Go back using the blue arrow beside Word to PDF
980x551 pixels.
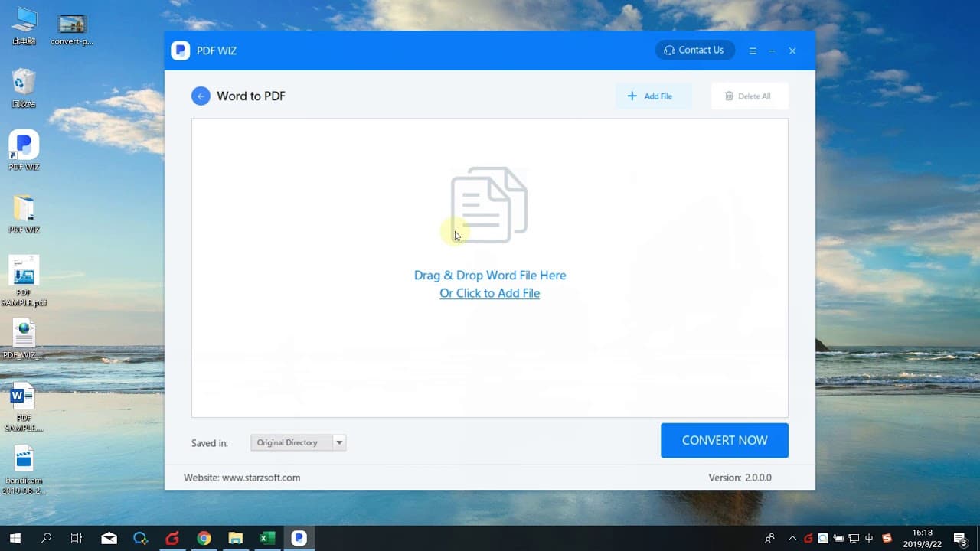pyautogui.click(x=201, y=96)
